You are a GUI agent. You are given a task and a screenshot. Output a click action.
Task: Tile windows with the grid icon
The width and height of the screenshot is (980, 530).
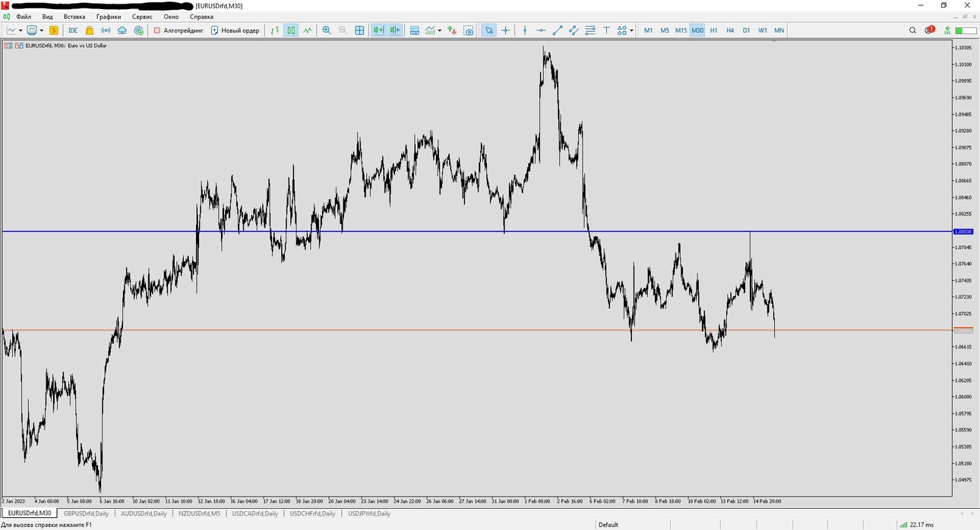click(x=359, y=30)
